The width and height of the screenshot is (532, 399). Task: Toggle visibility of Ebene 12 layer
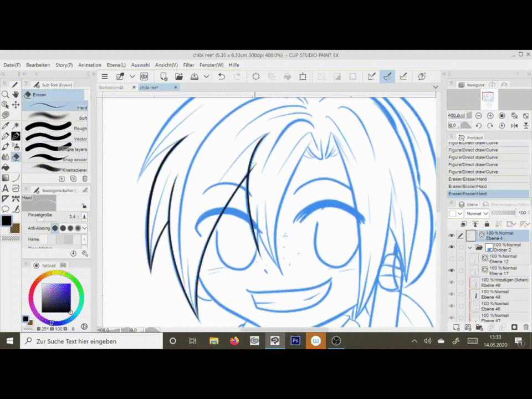(x=451, y=259)
